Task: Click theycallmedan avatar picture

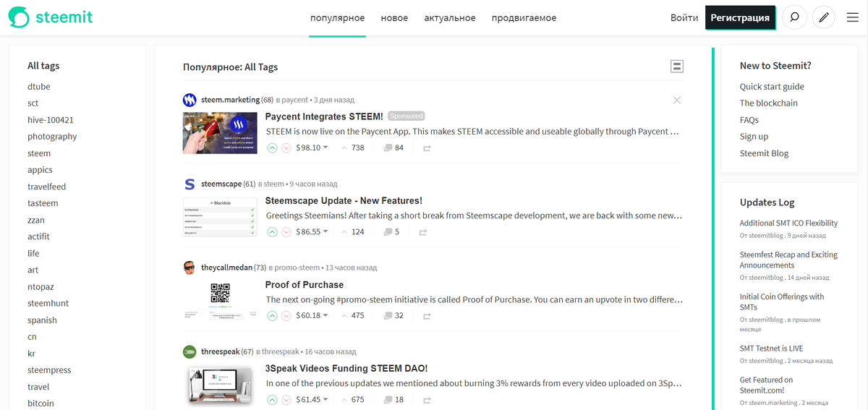Action: [x=190, y=268]
